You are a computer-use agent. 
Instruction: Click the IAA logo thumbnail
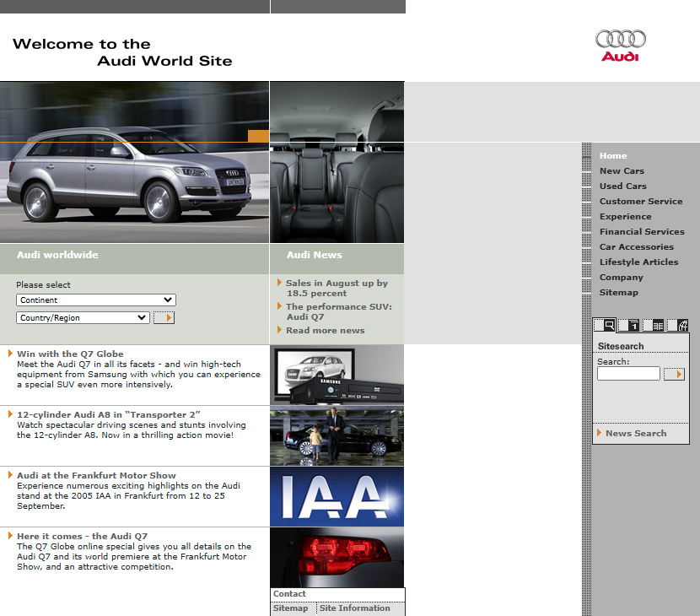(x=337, y=496)
